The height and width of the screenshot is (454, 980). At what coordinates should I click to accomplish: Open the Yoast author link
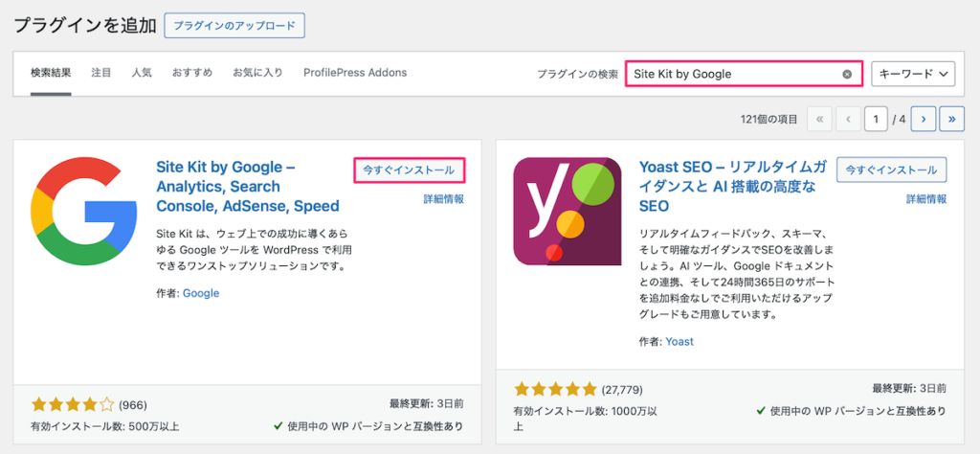point(679,341)
